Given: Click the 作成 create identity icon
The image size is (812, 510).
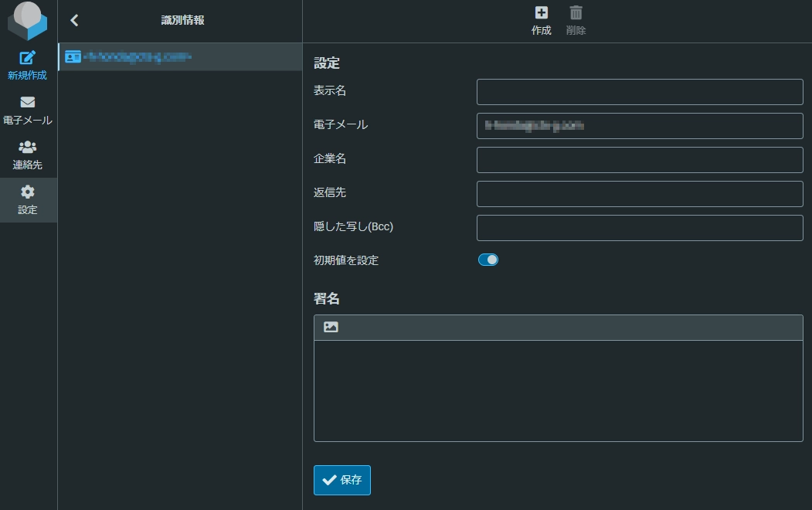Looking at the screenshot, I should click(x=540, y=13).
